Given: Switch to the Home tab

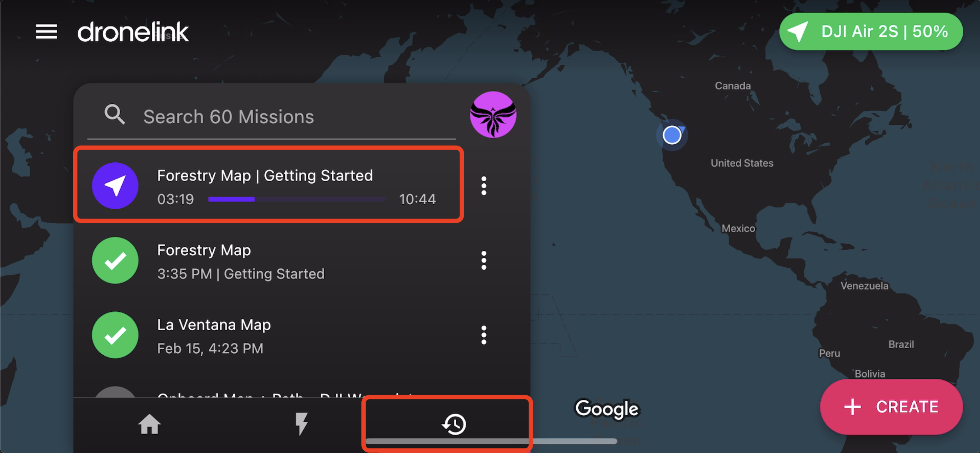Looking at the screenshot, I should click(x=149, y=424).
